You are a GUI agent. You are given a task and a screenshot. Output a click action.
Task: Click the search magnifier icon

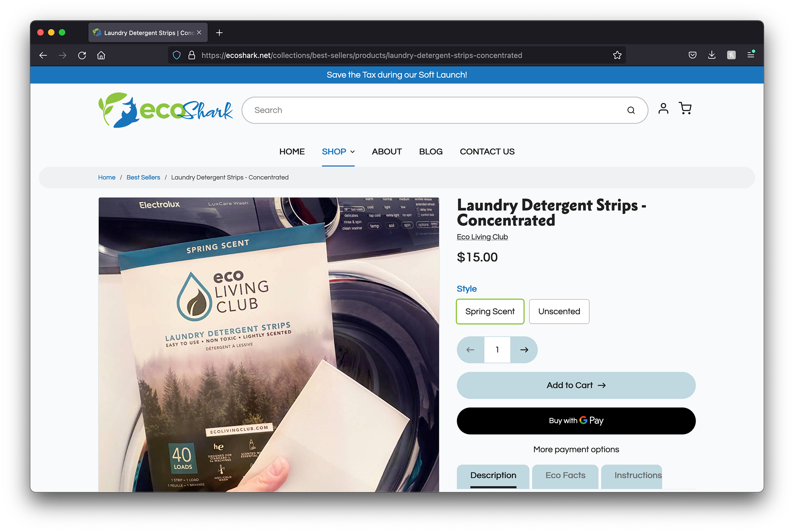pyautogui.click(x=631, y=110)
